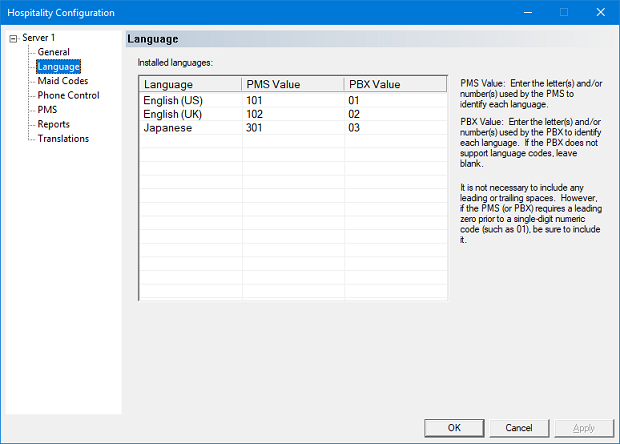Click the PBX Value column header
Viewport: 620px width, 444px height.
[x=395, y=84]
